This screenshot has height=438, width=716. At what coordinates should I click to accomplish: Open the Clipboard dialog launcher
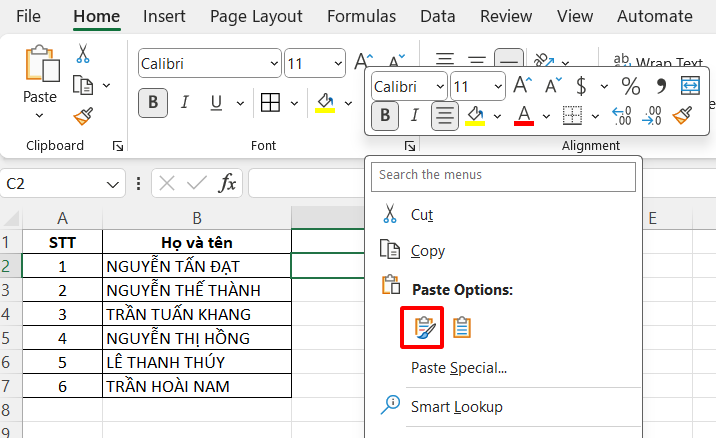click(118, 146)
